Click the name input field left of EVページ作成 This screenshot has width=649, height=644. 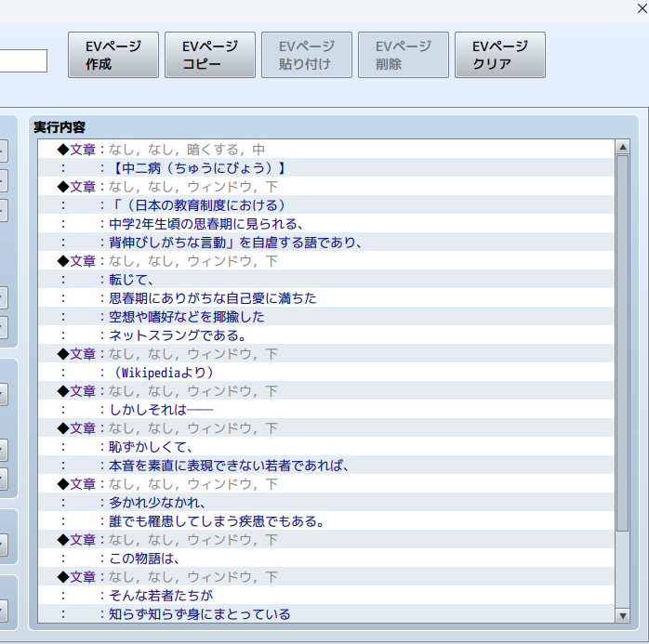coord(23,60)
